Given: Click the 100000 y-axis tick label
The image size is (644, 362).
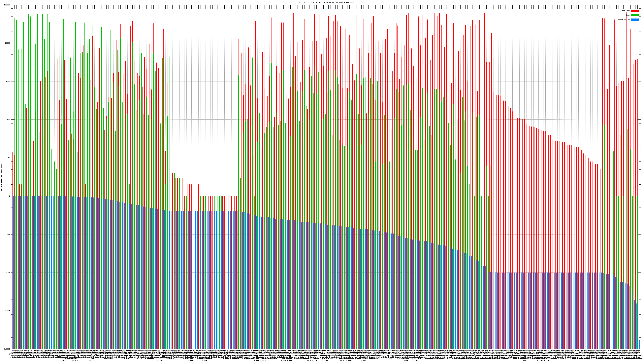Looking at the screenshot, I should 7,5.
